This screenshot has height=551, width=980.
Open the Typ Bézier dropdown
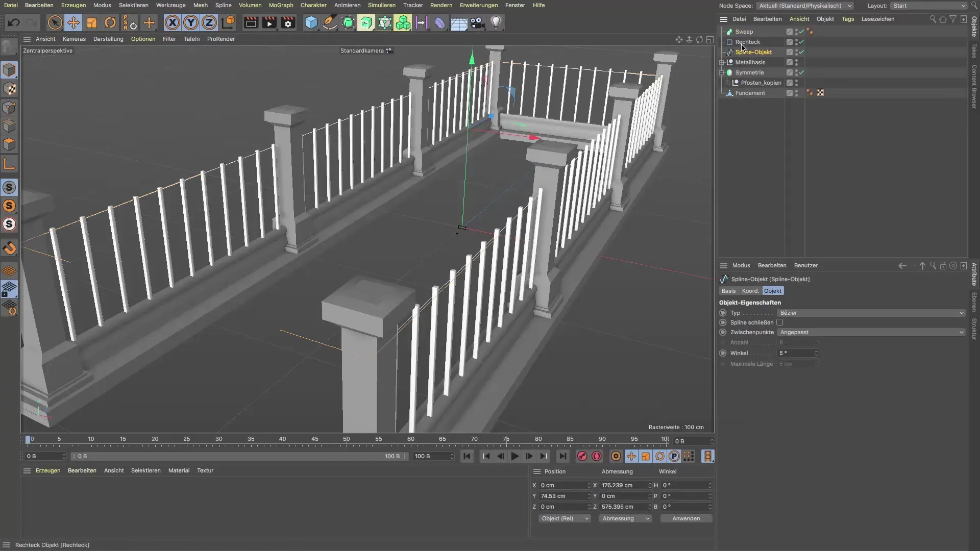tap(871, 313)
